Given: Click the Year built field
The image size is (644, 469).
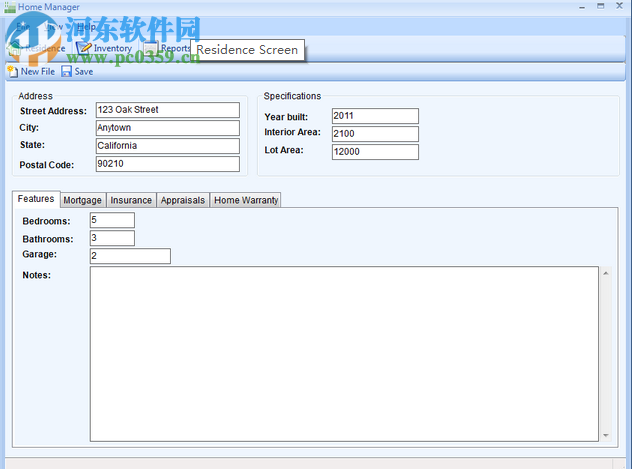Looking at the screenshot, I should (375, 116).
